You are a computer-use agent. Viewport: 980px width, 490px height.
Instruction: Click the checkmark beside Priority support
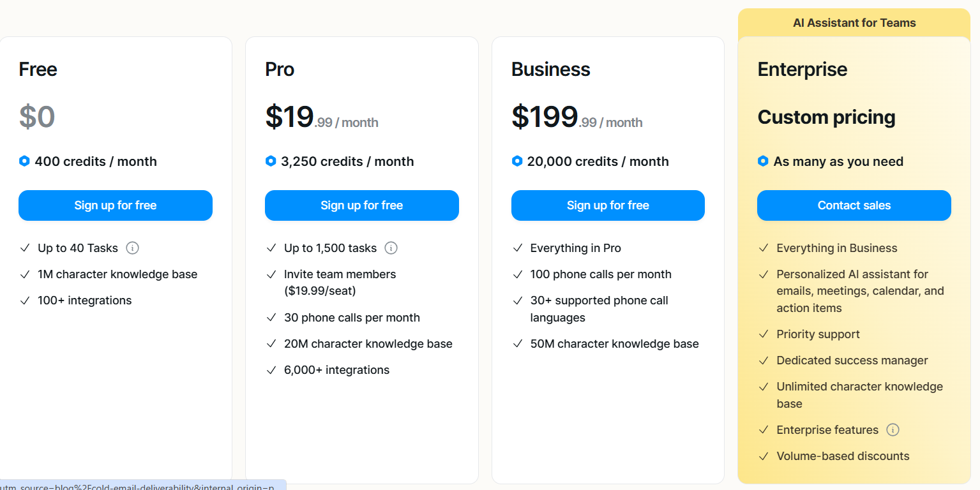[x=763, y=334]
